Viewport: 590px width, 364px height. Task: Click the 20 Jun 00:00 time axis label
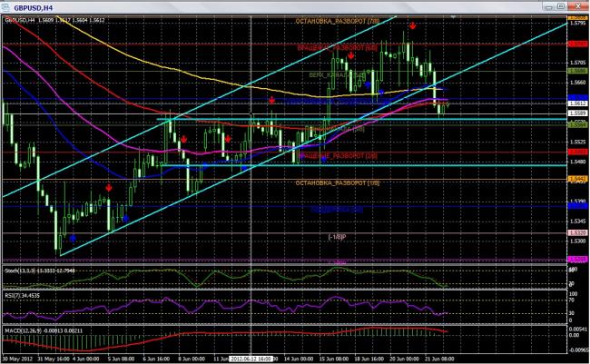pos(405,359)
